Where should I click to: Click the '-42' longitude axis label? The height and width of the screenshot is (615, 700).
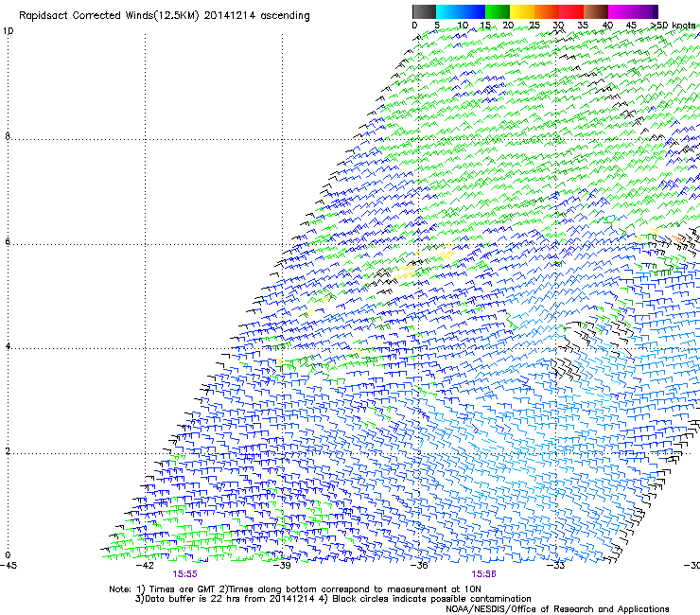point(145,566)
